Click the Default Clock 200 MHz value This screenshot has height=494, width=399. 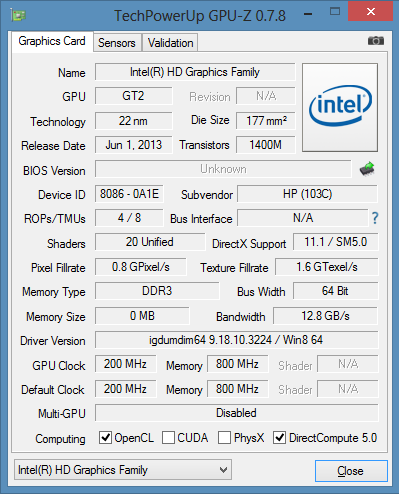coord(126,389)
